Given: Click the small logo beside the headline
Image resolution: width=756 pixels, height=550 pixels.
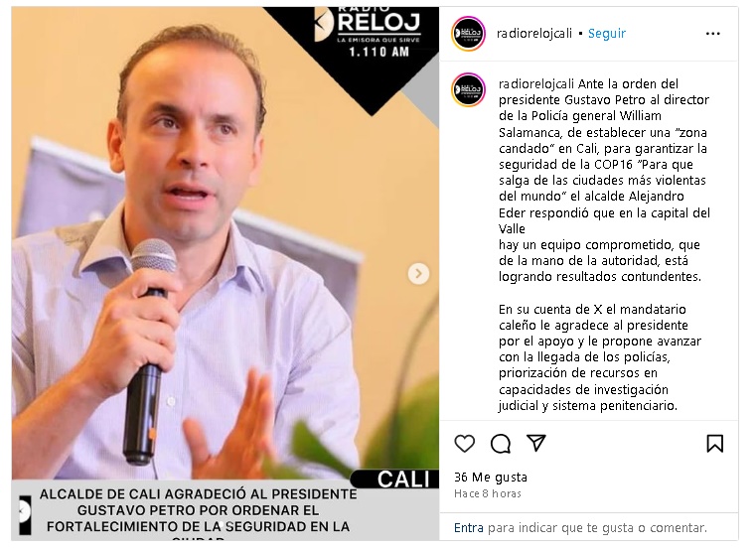Looking at the screenshot, I should tap(25, 515).
